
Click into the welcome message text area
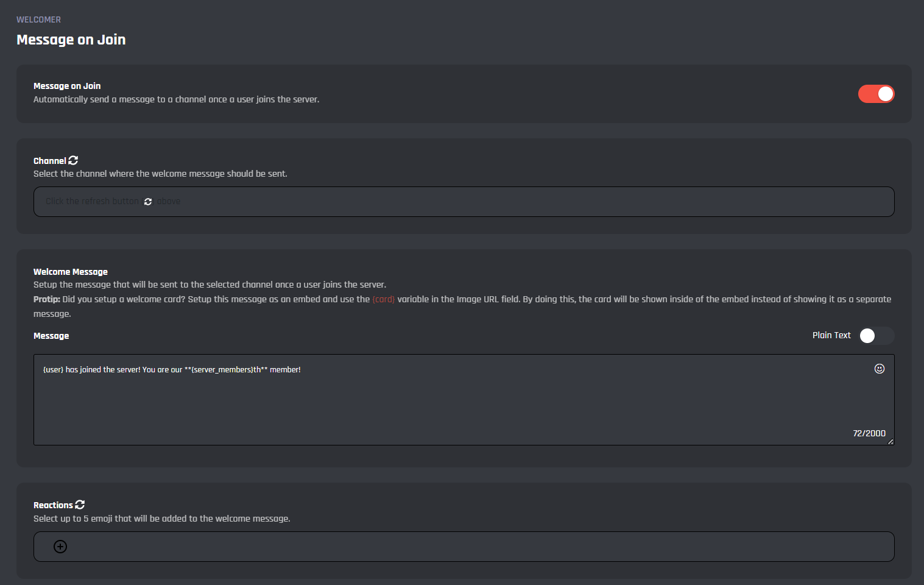pyautogui.click(x=451, y=402)
